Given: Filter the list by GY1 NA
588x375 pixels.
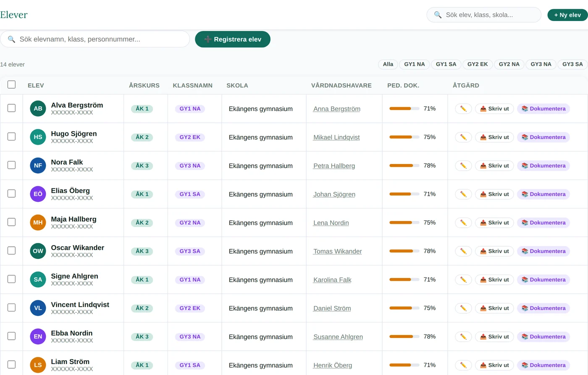Looking at the screenshot, I should tap(415, 64).
